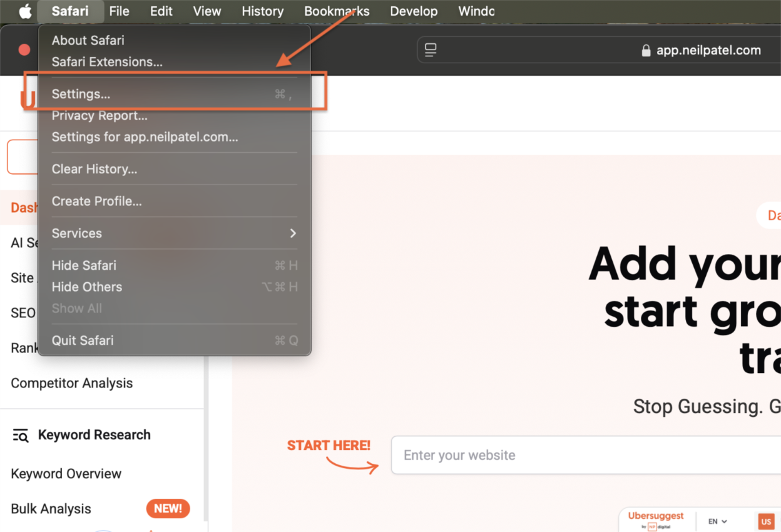Open Privacy Report…
Viewport: 781px width, 532px height.
(175, 115)
